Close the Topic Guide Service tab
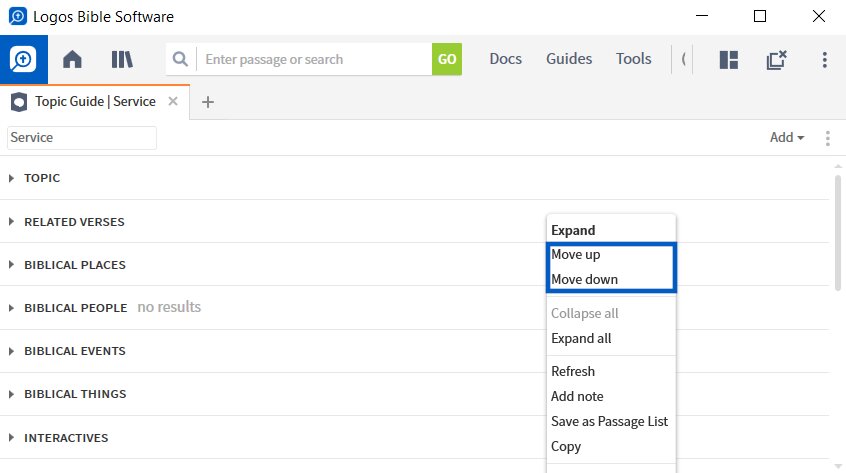The image size is (846, 473). [x=173, y=101]
